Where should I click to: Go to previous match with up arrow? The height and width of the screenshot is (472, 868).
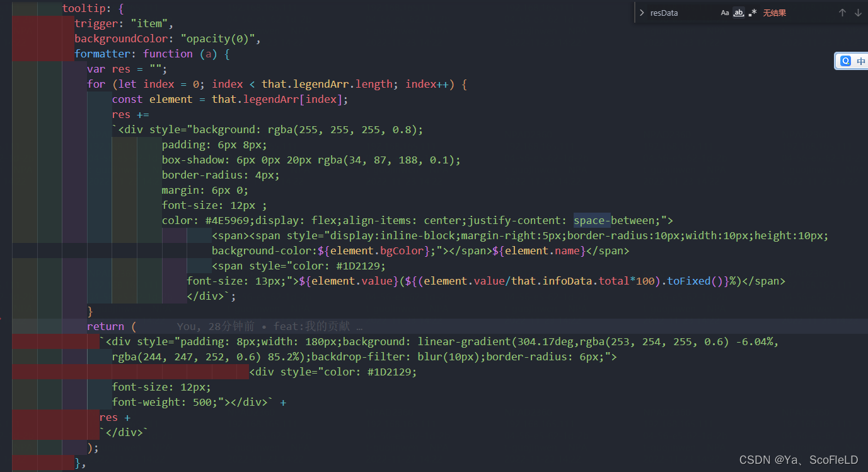842,13
